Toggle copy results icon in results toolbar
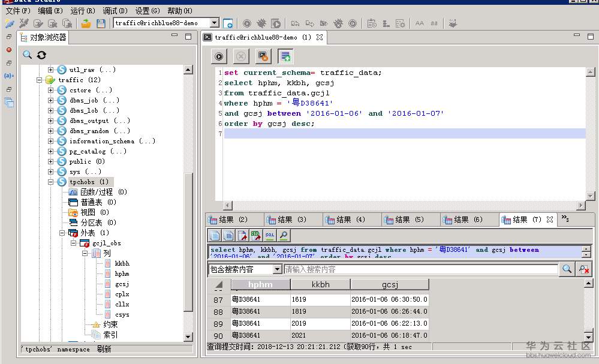Image resolution: width=599 pixels, height=364 pixels. [x=215, y=235]
